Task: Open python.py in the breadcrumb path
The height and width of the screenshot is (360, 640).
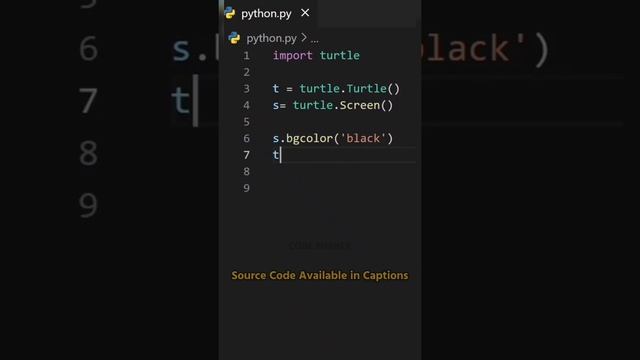Action: point(271,38)
